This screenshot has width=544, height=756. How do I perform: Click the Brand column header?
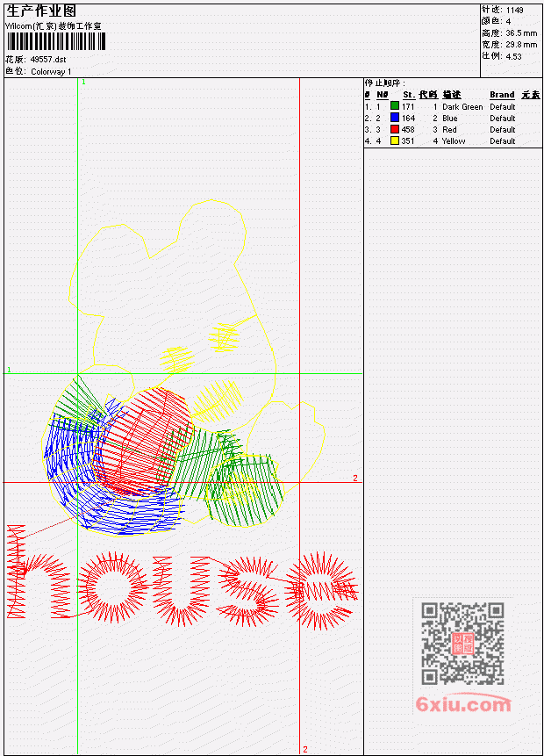[502, 95]
